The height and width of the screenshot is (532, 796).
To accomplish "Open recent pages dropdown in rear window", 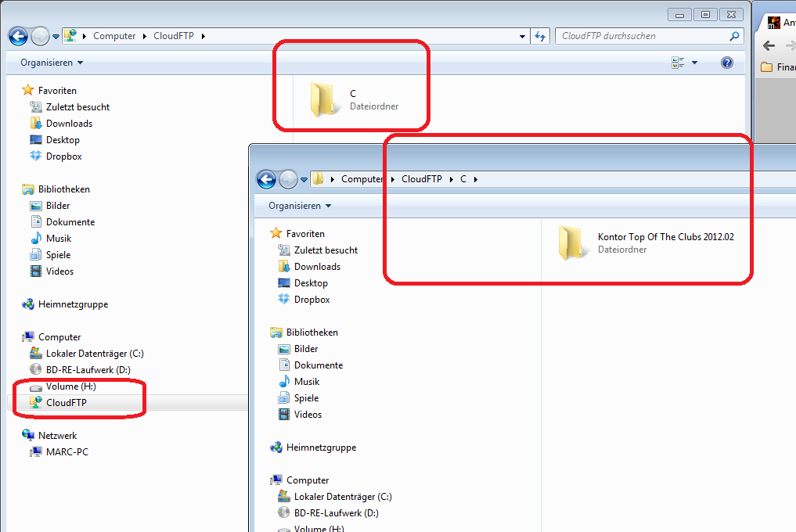I will pyautogui.click(x=56, y=37).
